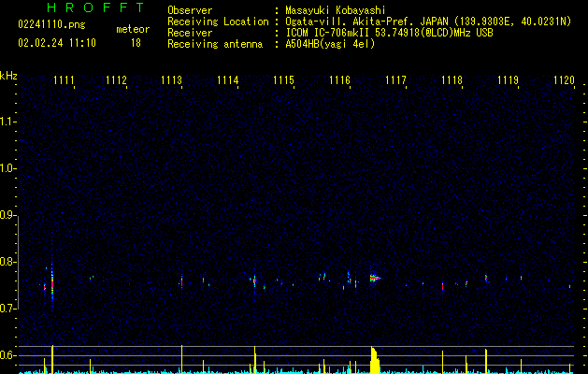Screen dimensions: 588x374
Task: Click the A504HB(yagi 4el) antenna text
Action: (330, 44)
